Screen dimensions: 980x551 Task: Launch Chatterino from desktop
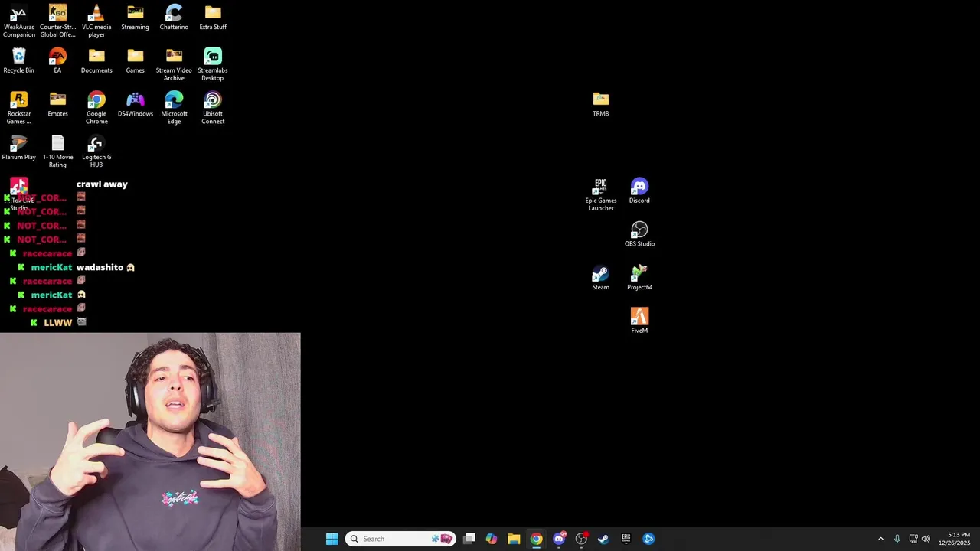(174, 18)
